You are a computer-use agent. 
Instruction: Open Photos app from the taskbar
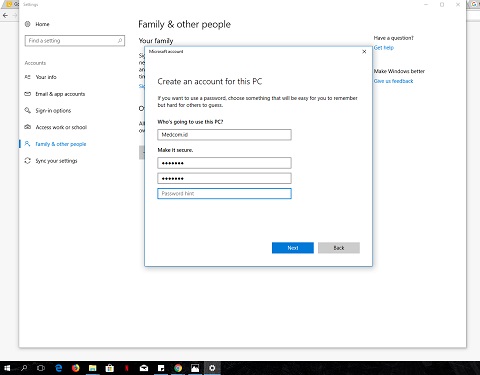tap(195, 368)
